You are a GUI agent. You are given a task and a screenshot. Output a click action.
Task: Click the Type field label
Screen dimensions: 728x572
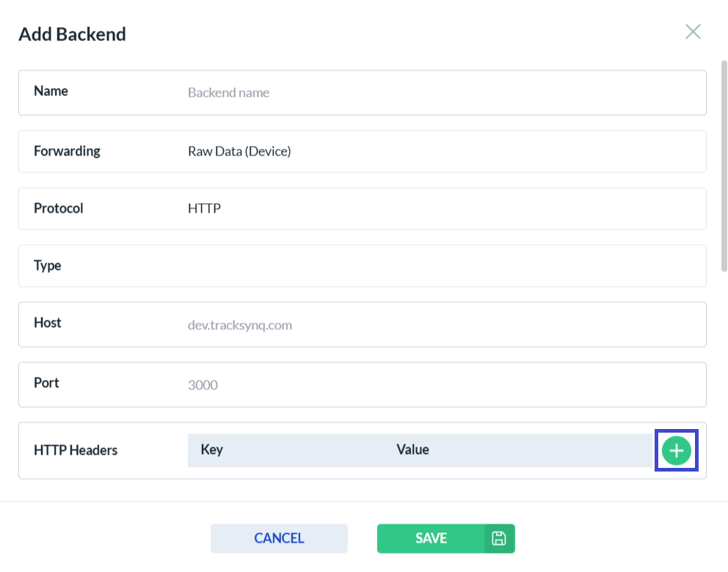pyautogui.click(x=48, y=265)
